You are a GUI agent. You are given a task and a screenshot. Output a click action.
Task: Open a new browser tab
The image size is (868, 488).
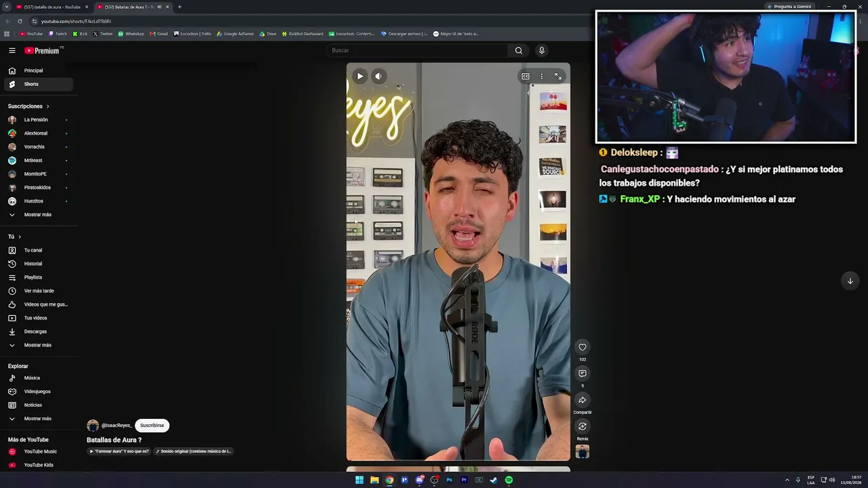179,7
